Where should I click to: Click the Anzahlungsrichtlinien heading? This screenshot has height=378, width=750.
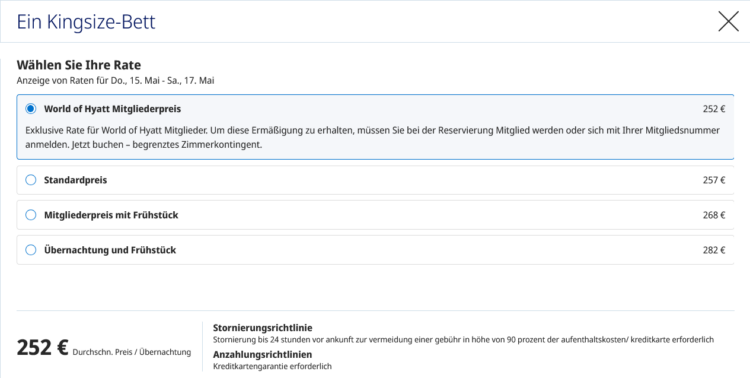pos(262,355)
